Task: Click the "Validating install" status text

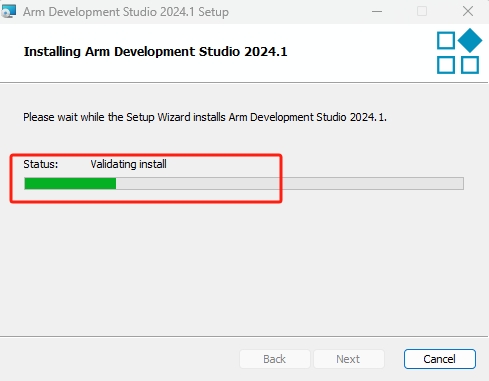Action: click(128, 164)
